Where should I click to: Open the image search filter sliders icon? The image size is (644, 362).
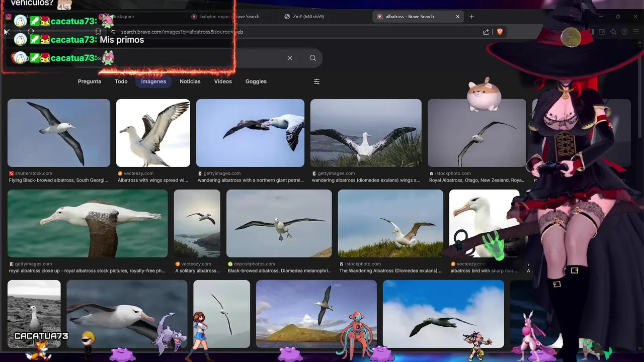[x=316, y=81]
